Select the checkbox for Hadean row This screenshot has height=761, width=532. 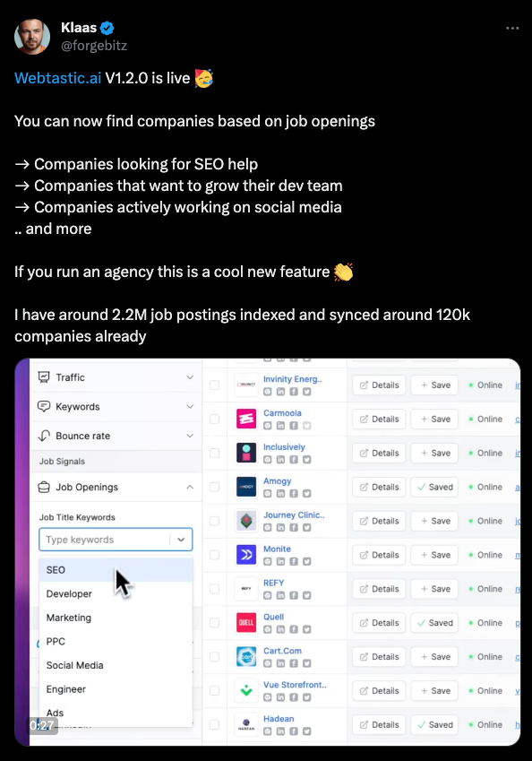click(x=214, y=724)
